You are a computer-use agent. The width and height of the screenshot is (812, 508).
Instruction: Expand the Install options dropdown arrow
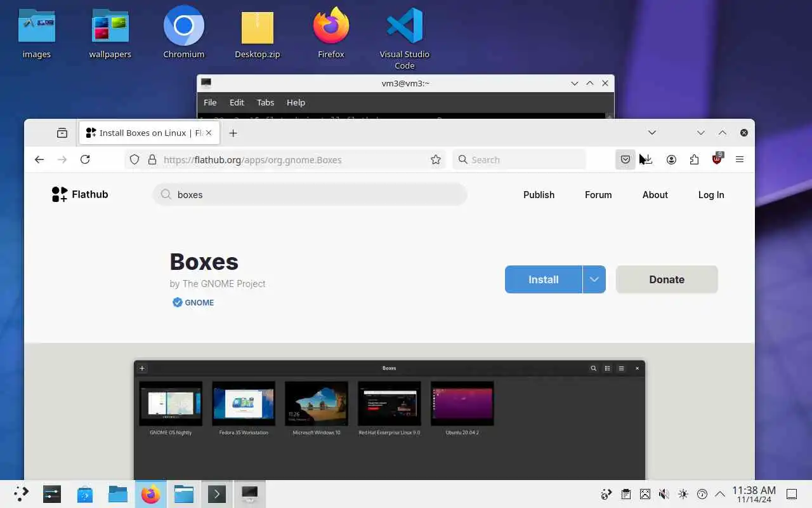click(594, 279)
